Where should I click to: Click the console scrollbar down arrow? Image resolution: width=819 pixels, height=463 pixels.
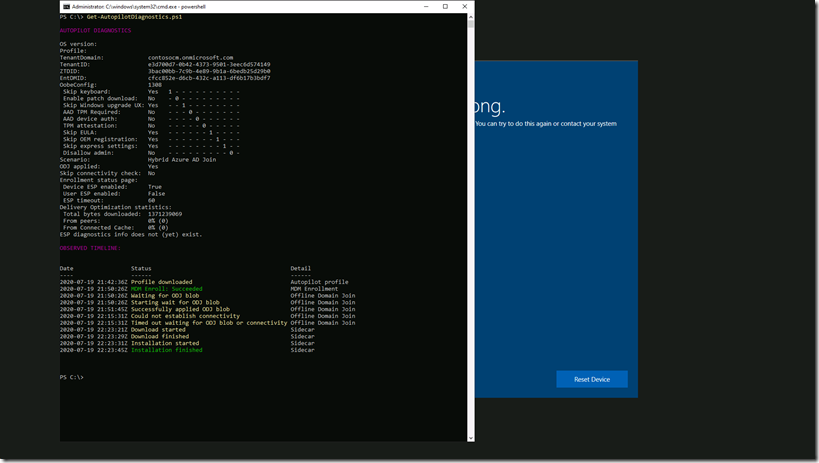pos(470,437)
